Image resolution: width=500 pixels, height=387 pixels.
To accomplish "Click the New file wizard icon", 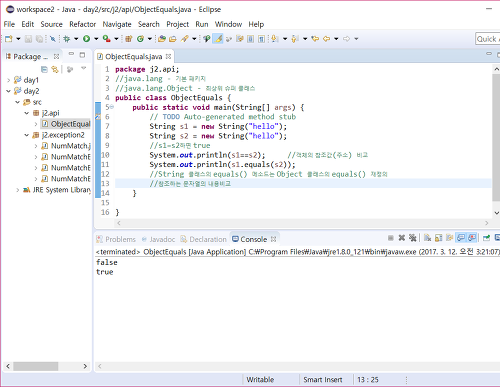I will [9, 39].
